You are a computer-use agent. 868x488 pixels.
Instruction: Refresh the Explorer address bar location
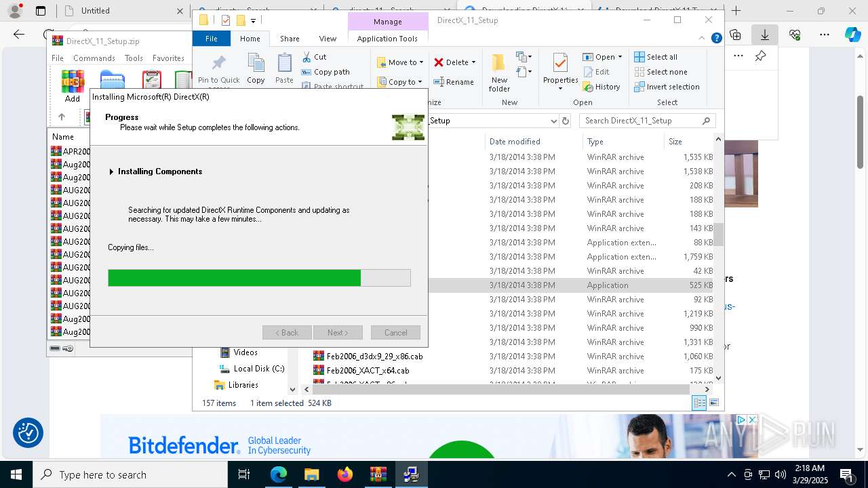coord(566,121)
